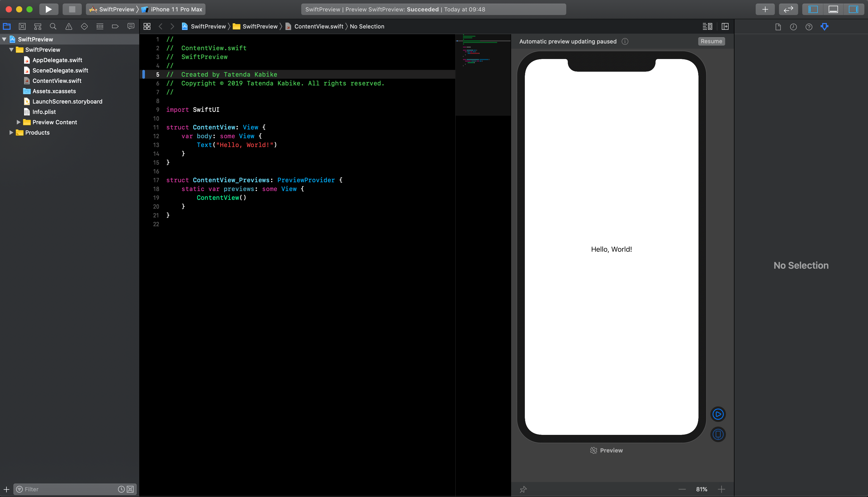Click the Resume preview button
This screenshot has height=497, width=868.
711,41
